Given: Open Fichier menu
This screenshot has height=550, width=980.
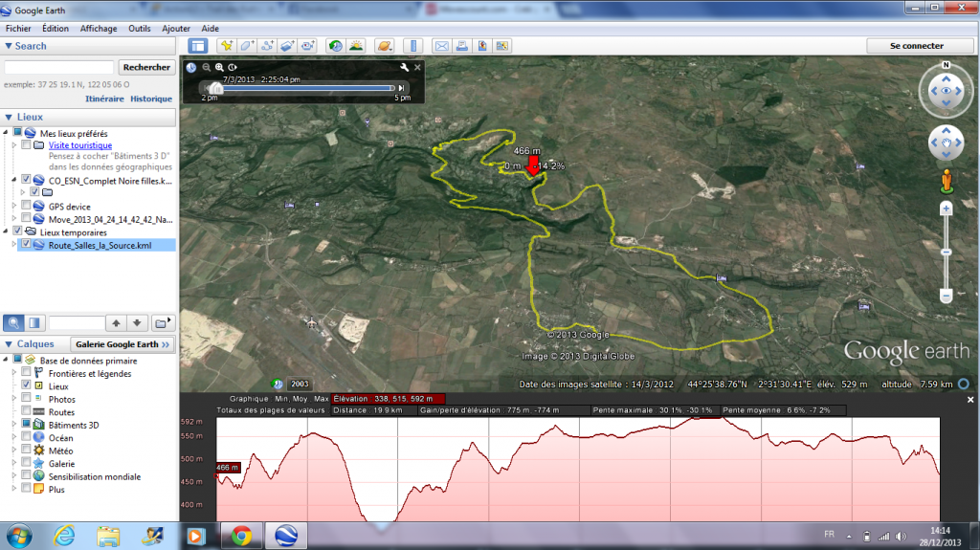Looking at the screenshot, I should pyautogui.click(x=18, y=28).
